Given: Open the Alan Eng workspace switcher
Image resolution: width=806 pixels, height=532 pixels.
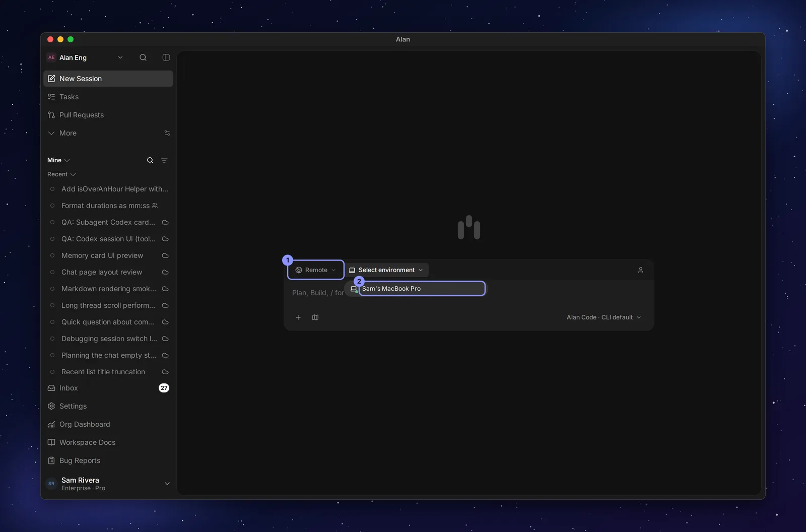Looking at the screenshot, I should (x=85, y=57).
